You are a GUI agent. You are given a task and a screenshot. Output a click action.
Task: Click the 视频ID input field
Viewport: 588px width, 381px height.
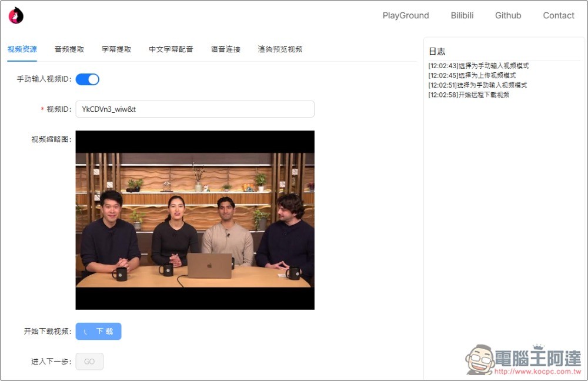195,109
